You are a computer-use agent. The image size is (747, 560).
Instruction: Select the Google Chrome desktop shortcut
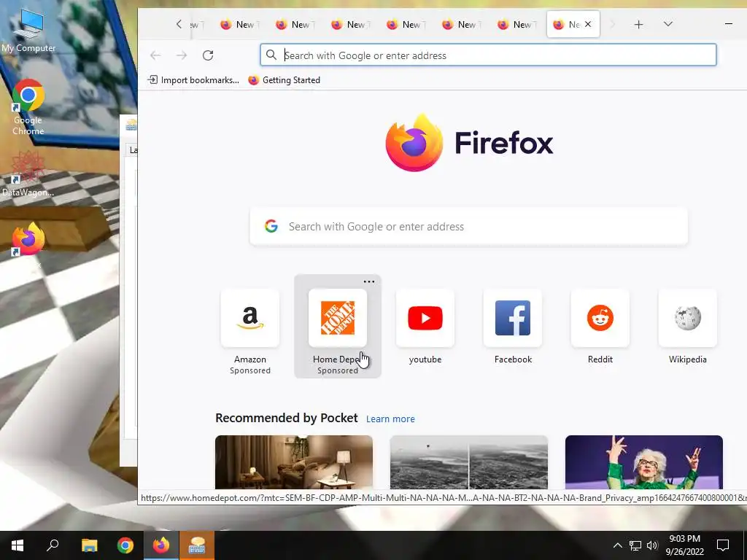tap(28, 107)
